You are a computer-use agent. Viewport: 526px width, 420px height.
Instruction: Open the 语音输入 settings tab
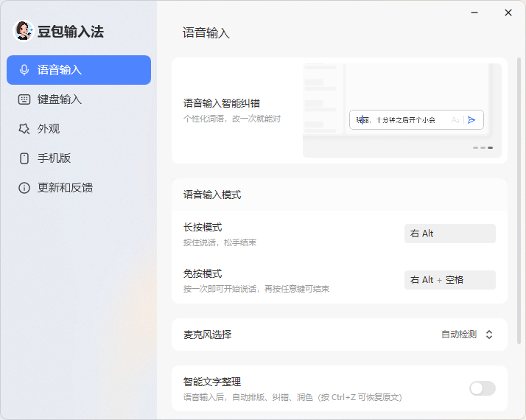(x=79, y=70)
